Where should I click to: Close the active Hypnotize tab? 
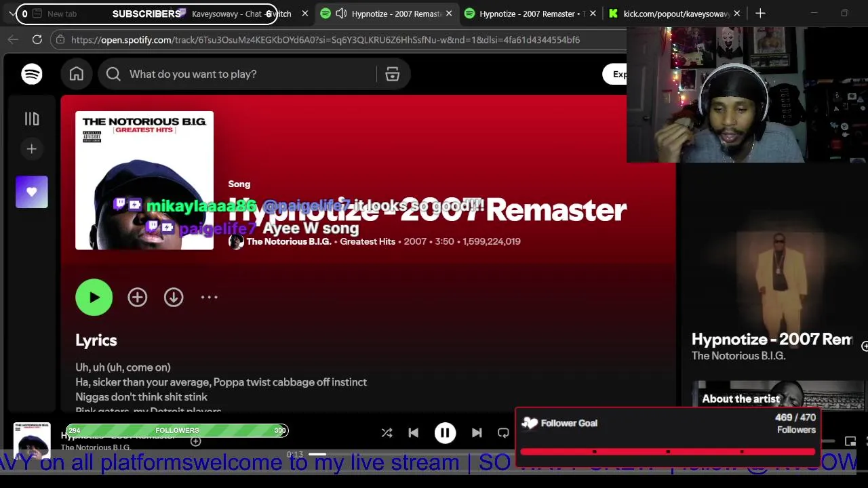click(x=448, y=14)
